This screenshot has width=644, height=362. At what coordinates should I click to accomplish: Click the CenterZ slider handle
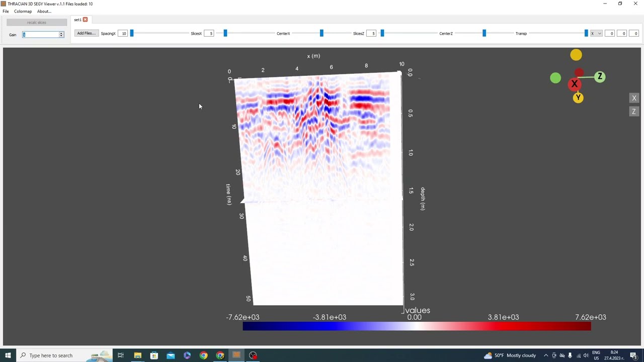click(484, 33)
